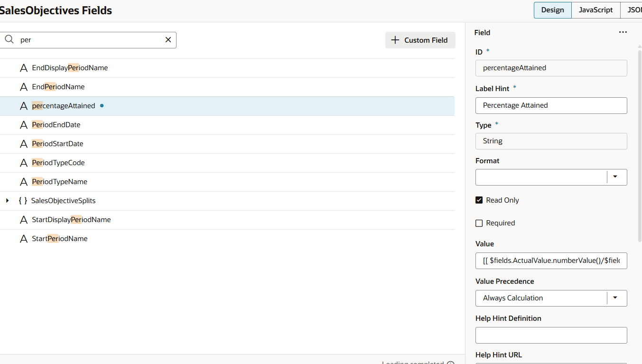Viewport: 642px width, 364px height.
Task: Click the type icon beside PeriodStartDate
Action: (x=24, y=144)
